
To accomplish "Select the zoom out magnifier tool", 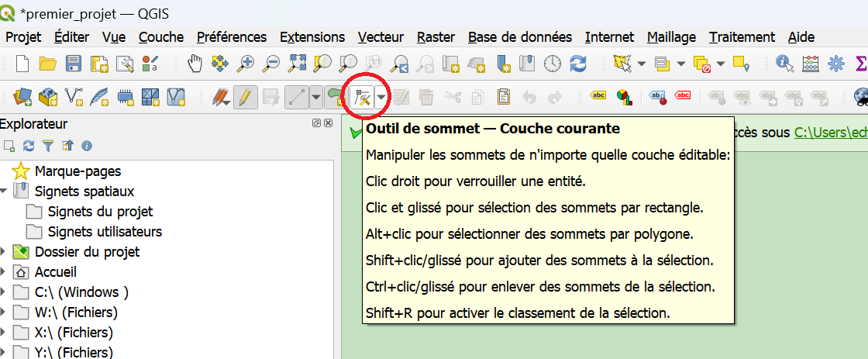I will [x=271, y=64].
